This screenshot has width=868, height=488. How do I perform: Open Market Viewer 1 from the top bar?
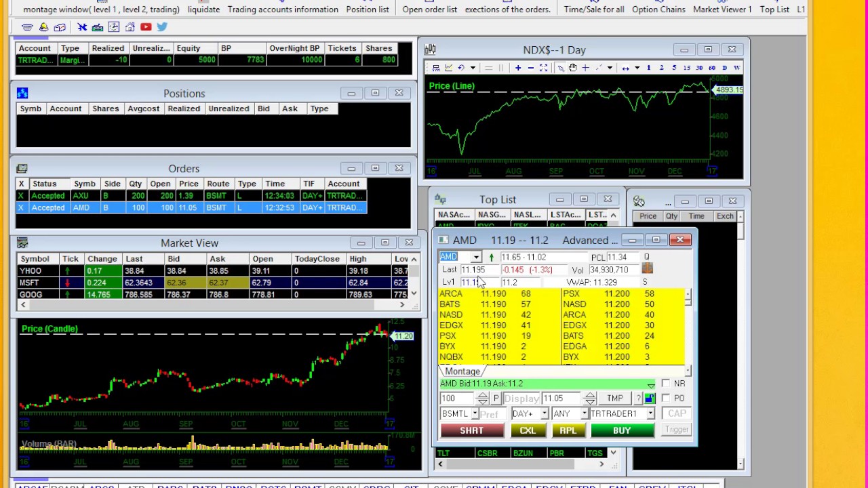pyautogui.click(x=722, y=9)
